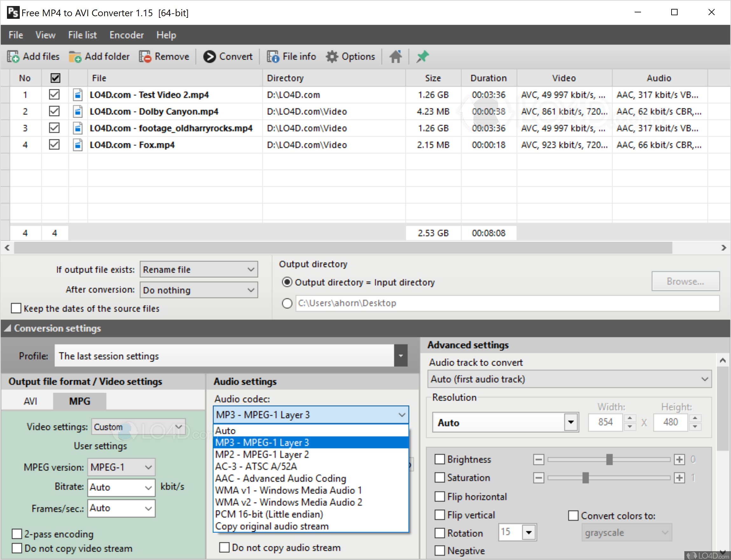Click the Add folder icon
731x560 pixels.
pos(75,57)
